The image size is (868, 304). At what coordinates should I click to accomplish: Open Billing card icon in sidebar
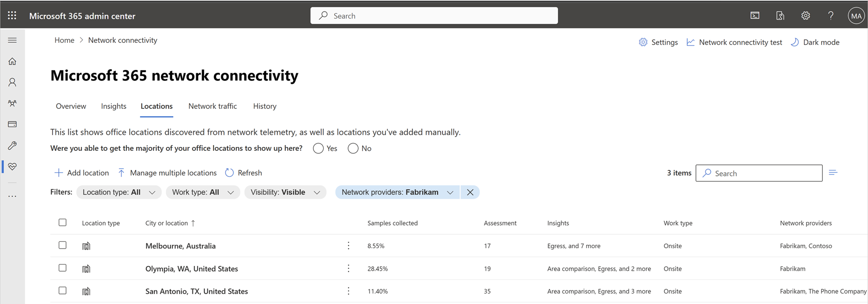pyautogui.click(x=12, y=124)
